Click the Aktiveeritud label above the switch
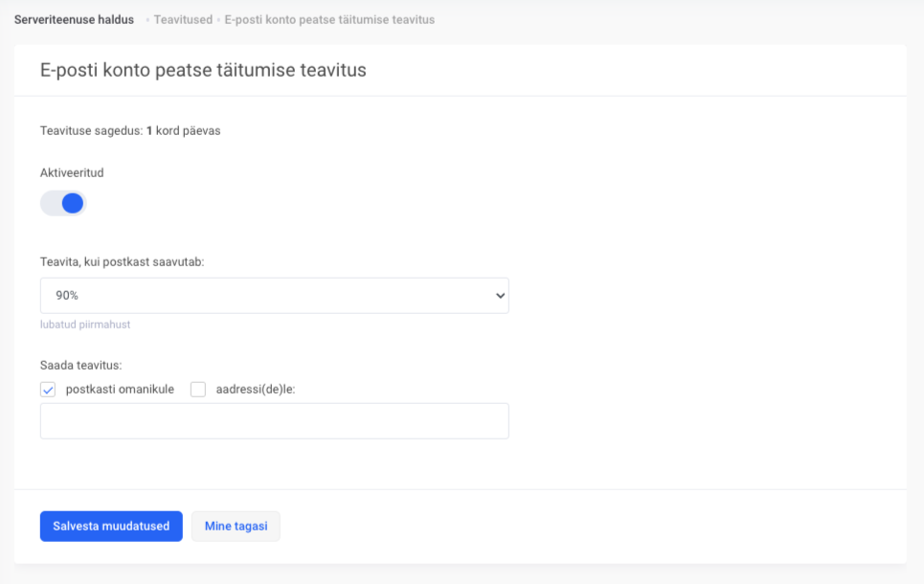 point(72,173)
